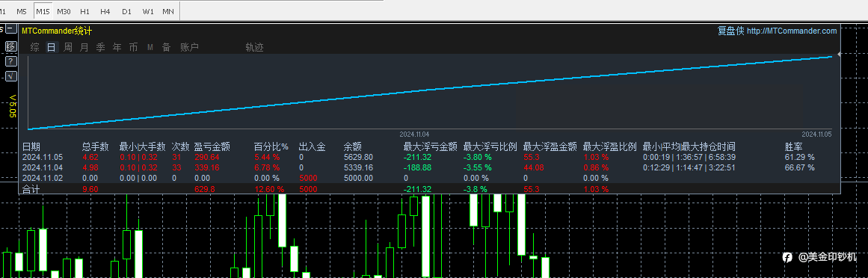Switch chart to M5 timeframe
Image resolution: width=868 pixels, height=278 pixels.
[x=22, y=11]
